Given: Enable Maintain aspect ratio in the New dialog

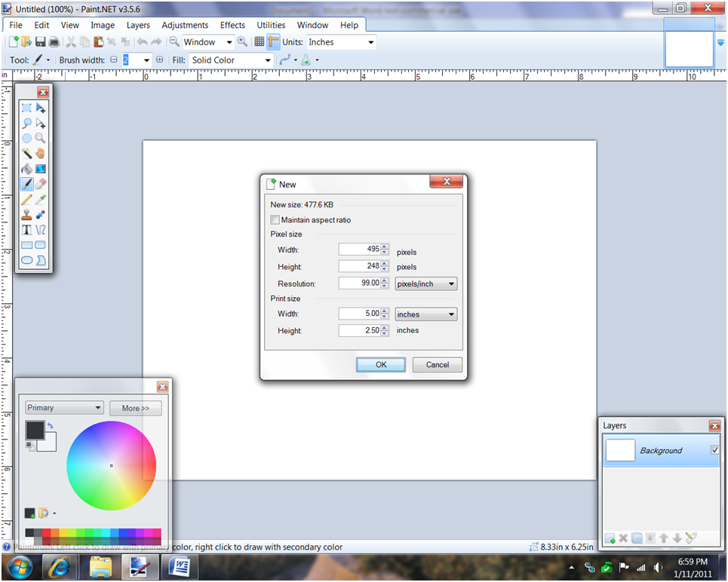Looking at the screenshot, I should click(x=275, y=219).
